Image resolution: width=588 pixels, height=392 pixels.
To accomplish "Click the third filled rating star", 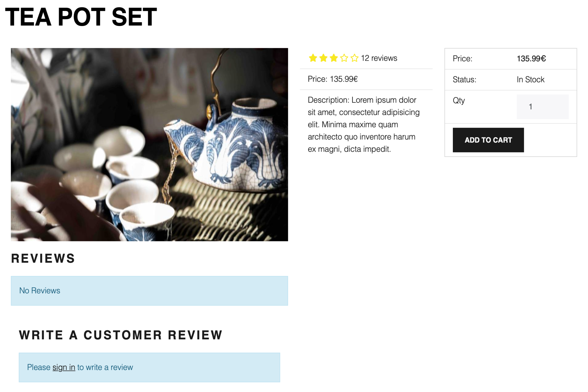I will [334, 58].
